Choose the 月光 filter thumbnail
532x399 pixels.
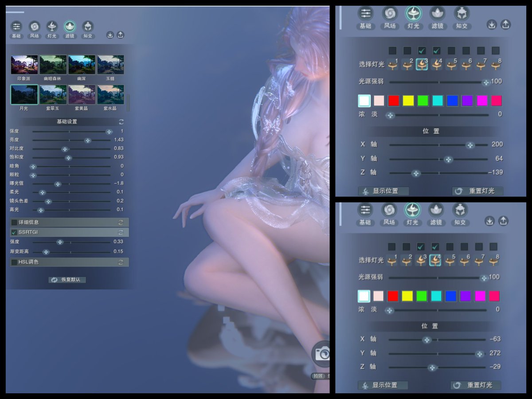(24, 94)
